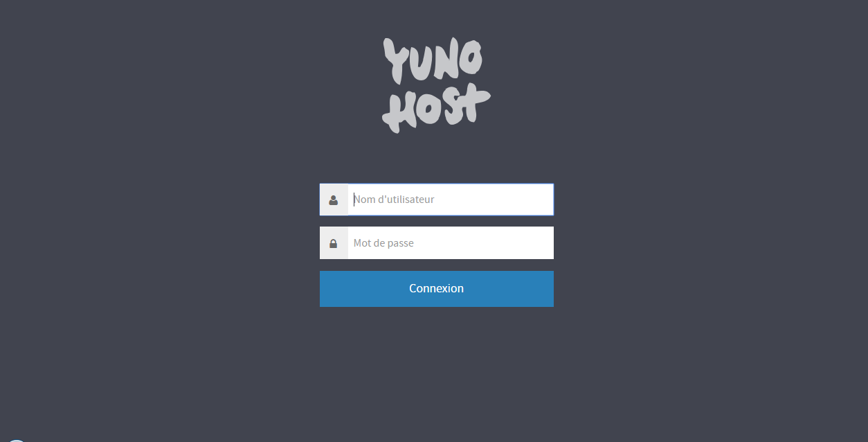Click the 'Mot de passe' placeholder text
The image size is (868, 442).
tap(383, 243)
